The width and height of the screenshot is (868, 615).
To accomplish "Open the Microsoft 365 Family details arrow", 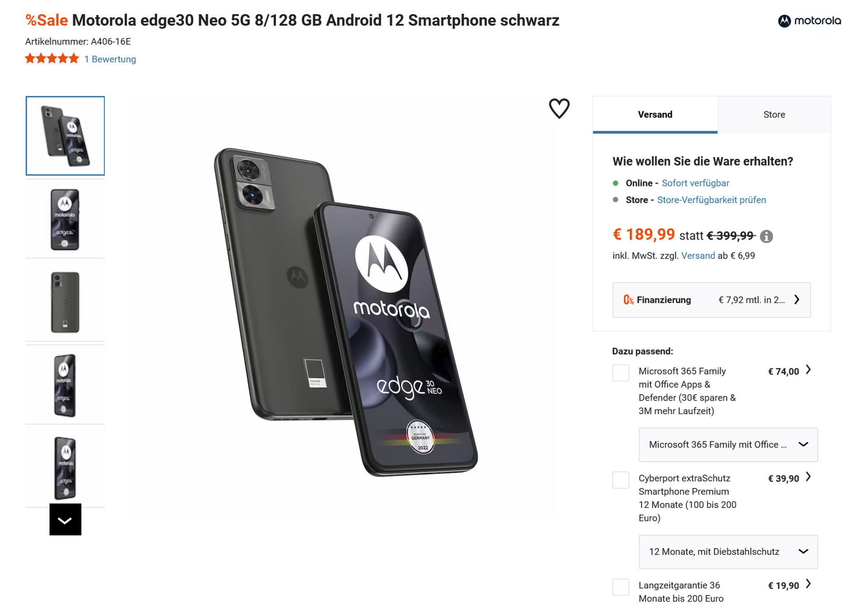I will 808,370.
